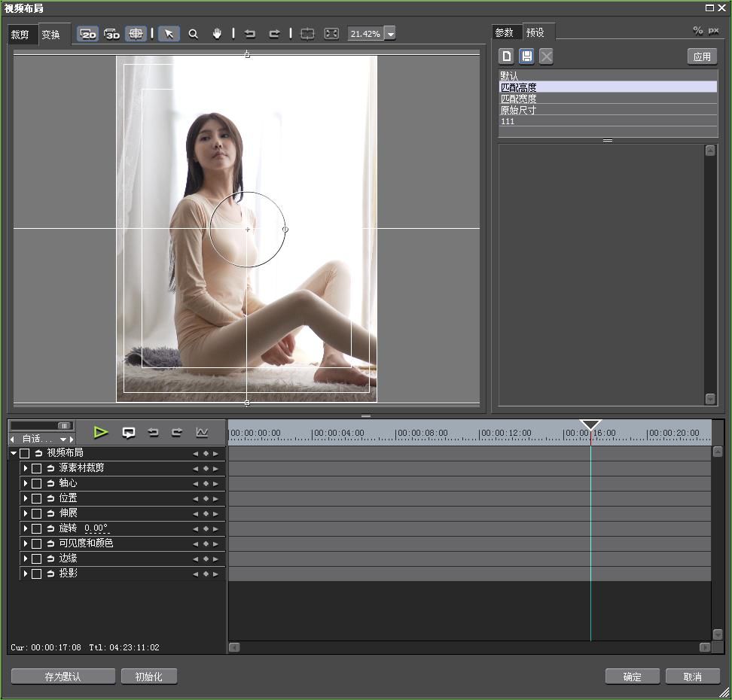Expand the 可见度和颜色 parameter row
732x700 pixels.
coord(26,543)
